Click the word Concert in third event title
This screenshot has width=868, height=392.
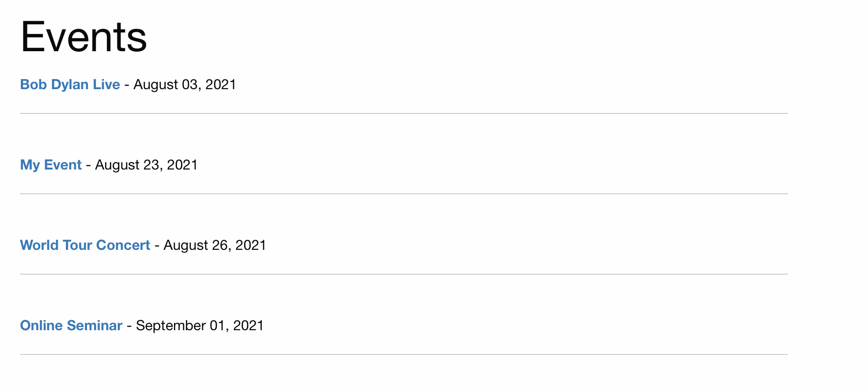point(124,245)
